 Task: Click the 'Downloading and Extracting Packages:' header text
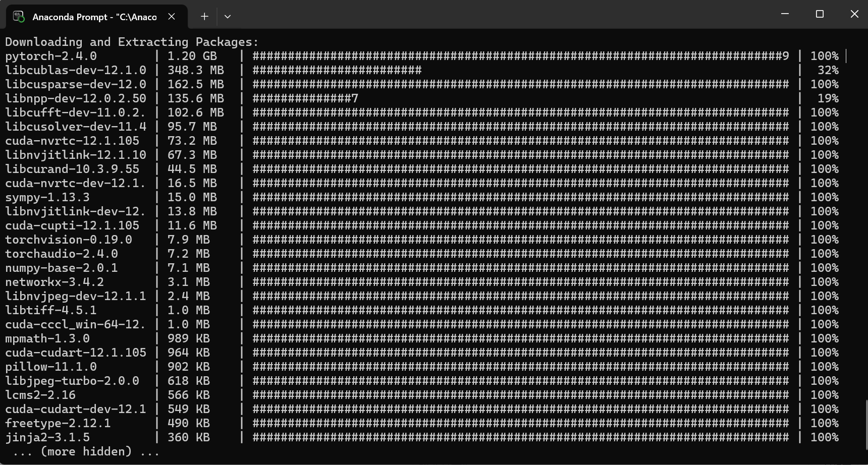coord(132,42)
